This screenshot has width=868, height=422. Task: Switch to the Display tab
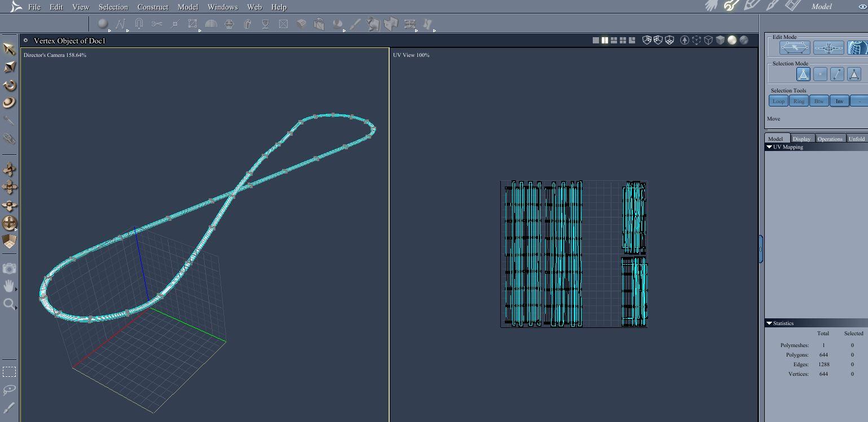801,139
